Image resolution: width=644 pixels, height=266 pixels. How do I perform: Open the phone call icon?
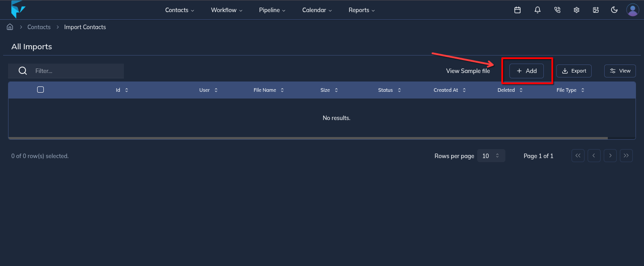tap(557, 9)
